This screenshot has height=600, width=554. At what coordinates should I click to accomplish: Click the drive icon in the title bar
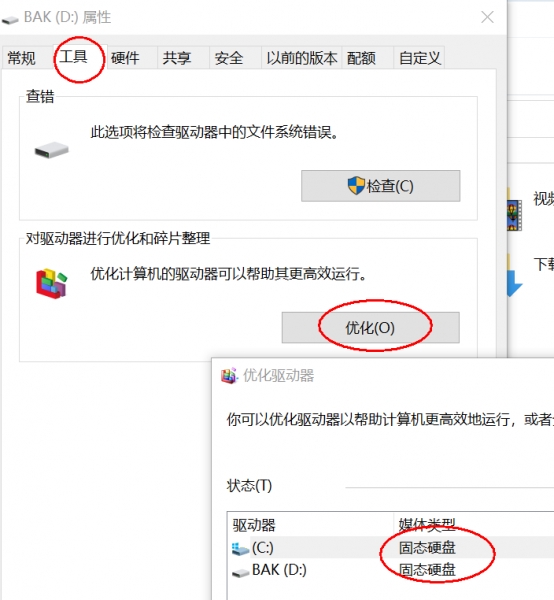click(x=10, y=20)
